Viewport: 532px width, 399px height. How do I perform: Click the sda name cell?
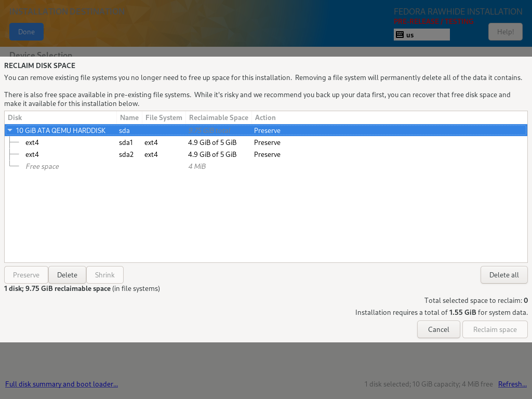pos(124,130)
